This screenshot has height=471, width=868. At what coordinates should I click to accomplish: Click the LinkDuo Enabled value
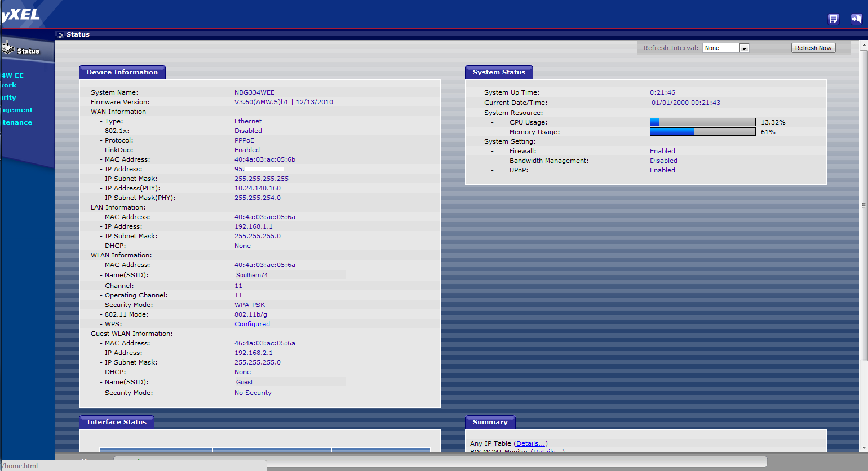tap(247, 150)
